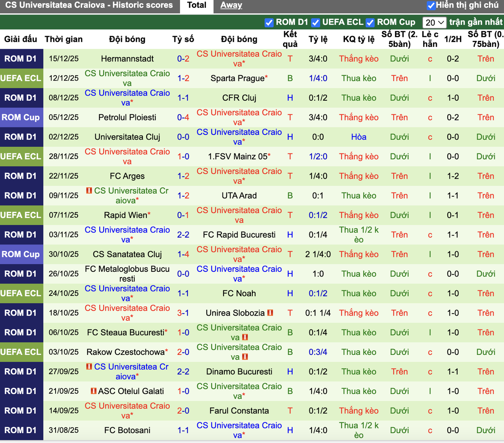Open Sparta Prague team link
Screen dimensions: 504x443
point(237,78)
